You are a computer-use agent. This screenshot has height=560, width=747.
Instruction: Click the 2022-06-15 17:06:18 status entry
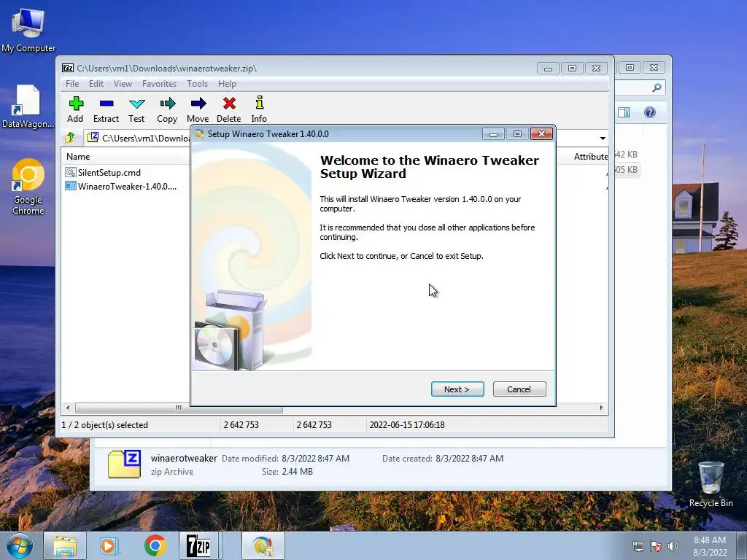[407, 425]
